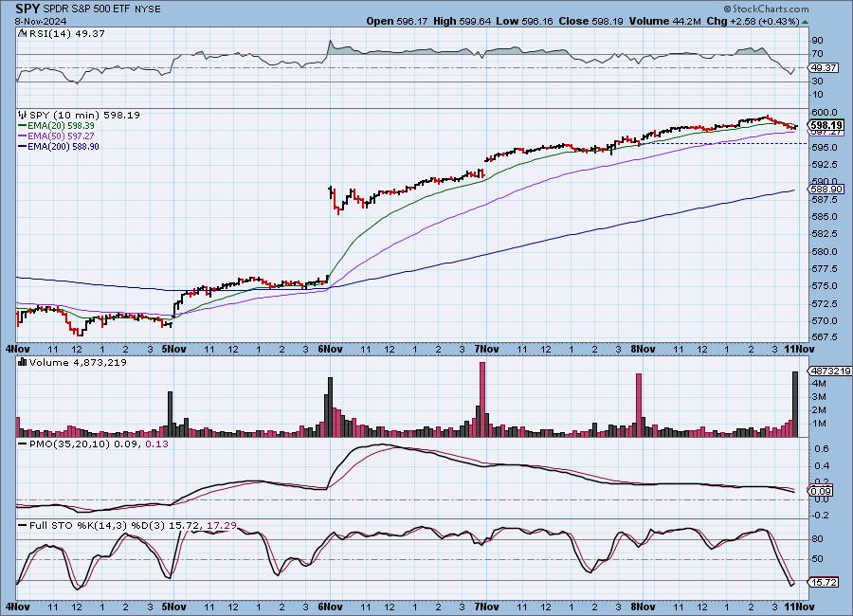Click the -0.2 PMO axis label
The height and width of the screenshot is (616, 853).
(x=821, y=516)
